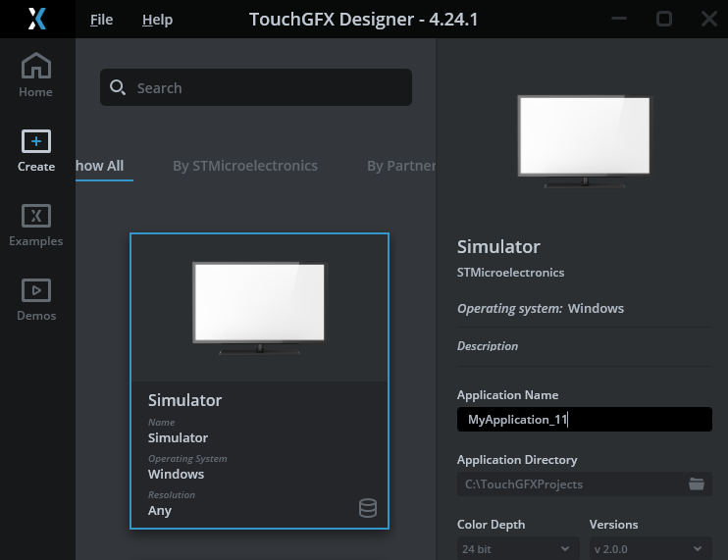
Task: Browse for application directory folder
Action: 697,484
